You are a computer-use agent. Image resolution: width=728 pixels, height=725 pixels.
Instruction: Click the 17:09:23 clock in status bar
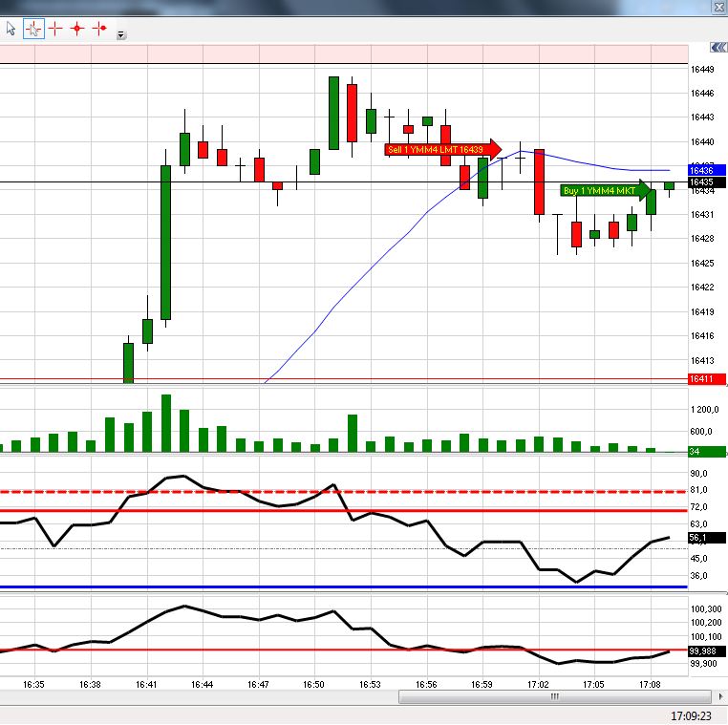click(x=691, y=716)
